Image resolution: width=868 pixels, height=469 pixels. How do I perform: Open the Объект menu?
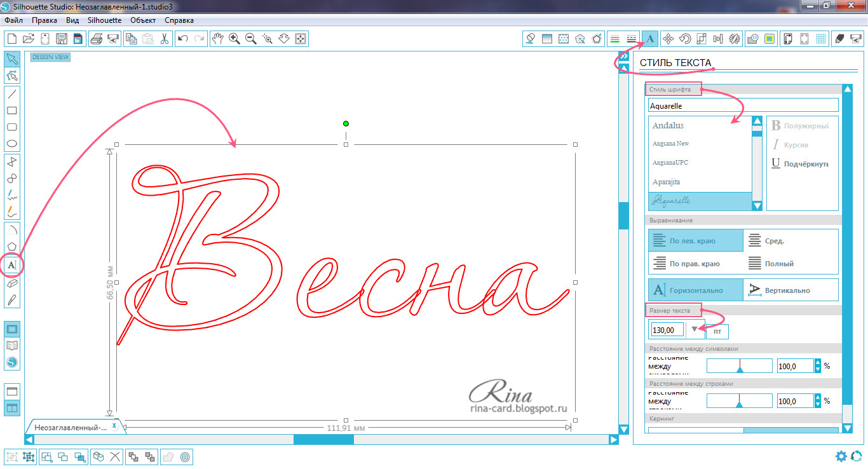pyautogui.click(x=143, y=20)
